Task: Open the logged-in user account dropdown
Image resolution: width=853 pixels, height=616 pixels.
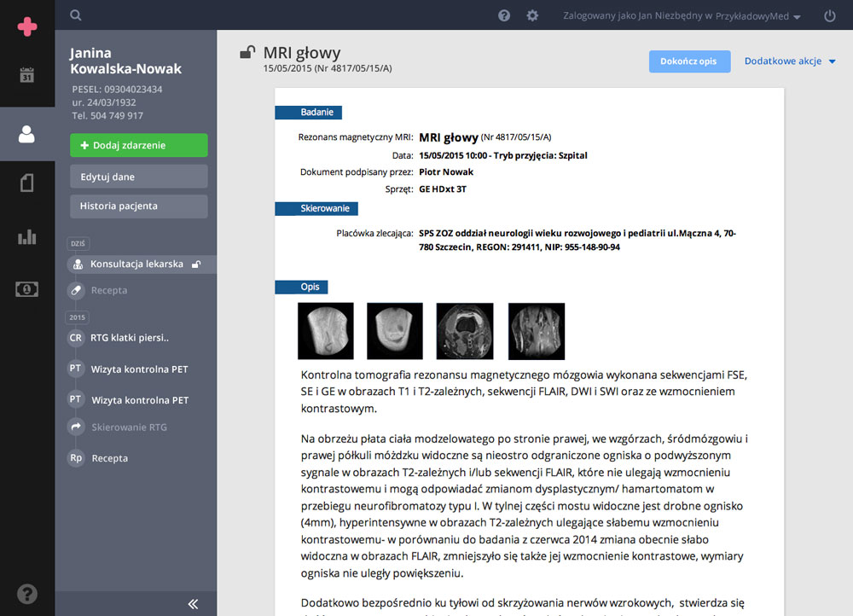Action: pos(682,16)
